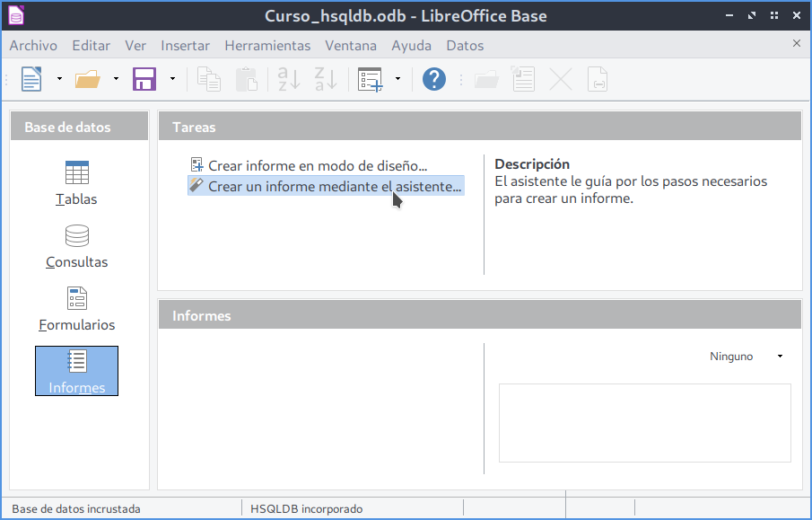The height and width of the screenshot is (520, 812).
Task: Open the Insertar menu
Action: 185,45
